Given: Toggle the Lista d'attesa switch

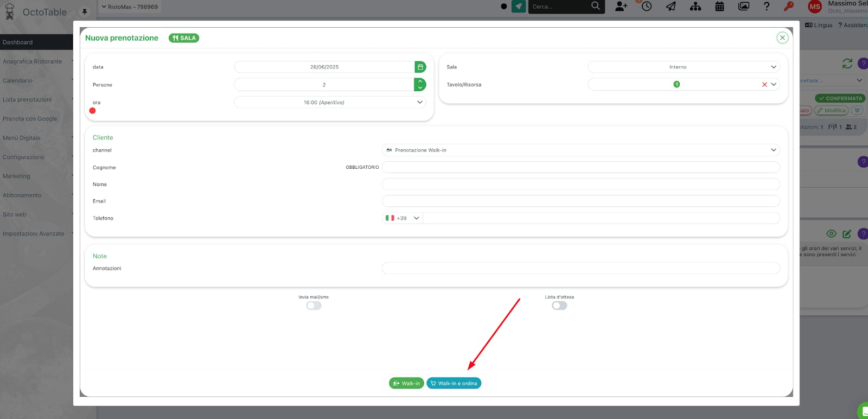Looking at the screenshot, I should tap(559, 306).
